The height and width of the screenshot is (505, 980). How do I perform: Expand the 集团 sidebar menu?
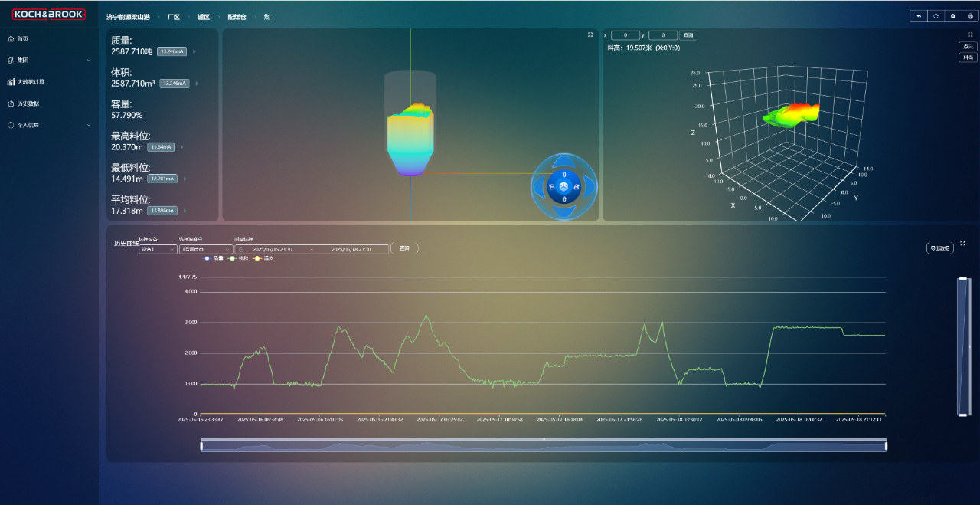point(49,60)
